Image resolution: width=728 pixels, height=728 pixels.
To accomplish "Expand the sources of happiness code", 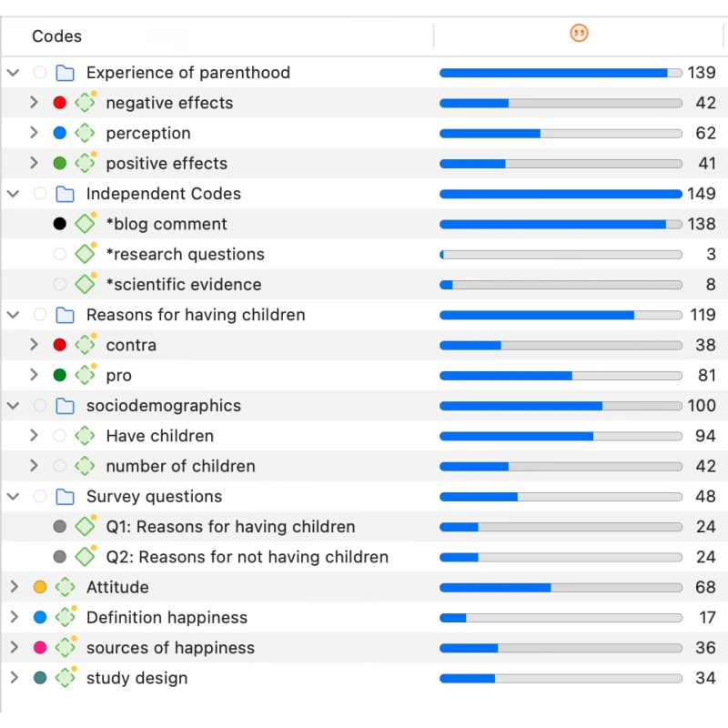I will 14,648.
